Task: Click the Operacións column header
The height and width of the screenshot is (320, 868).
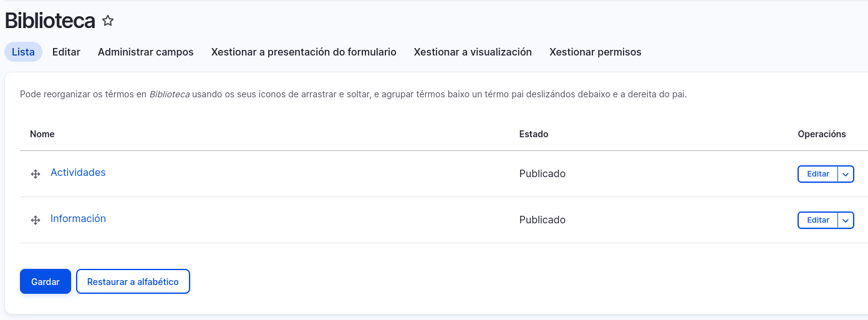Action: coord(821,134)
